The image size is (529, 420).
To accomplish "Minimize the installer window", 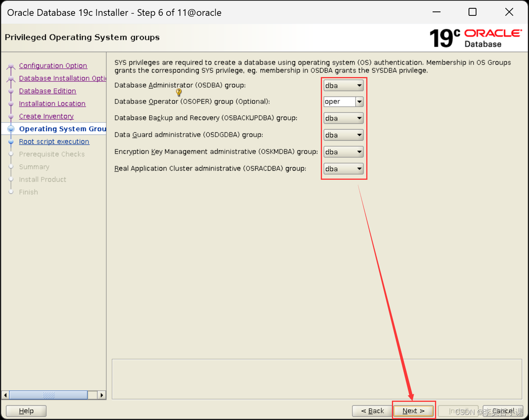I will click(436, 12).
